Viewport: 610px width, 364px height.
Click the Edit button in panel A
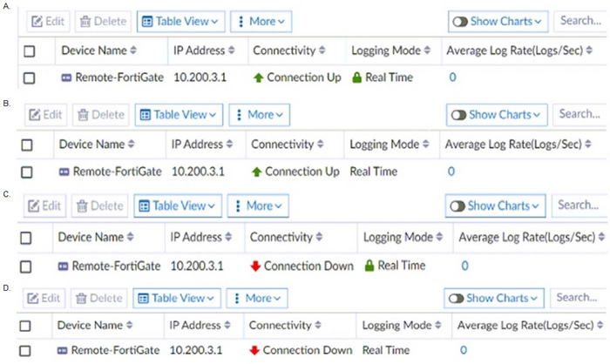pos(48,22)
